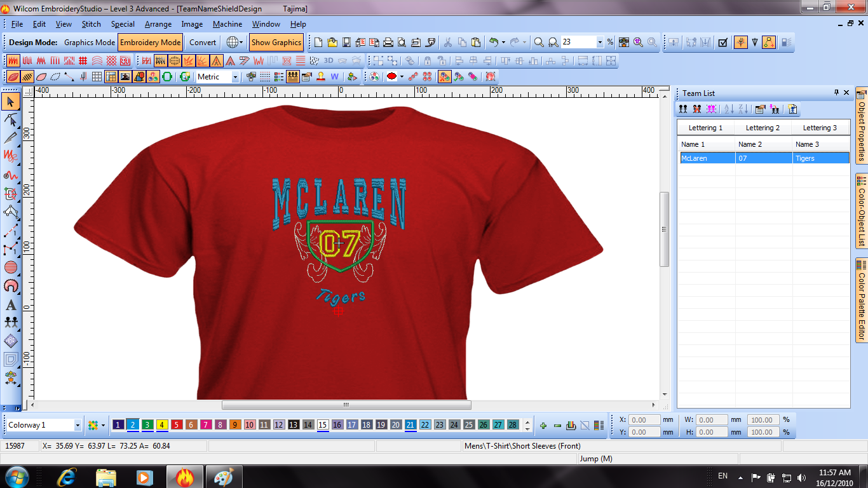Screen dimensions: 868x488
Task: Open the Colorway 1 dropdown
Action: [x=78, y=425]
